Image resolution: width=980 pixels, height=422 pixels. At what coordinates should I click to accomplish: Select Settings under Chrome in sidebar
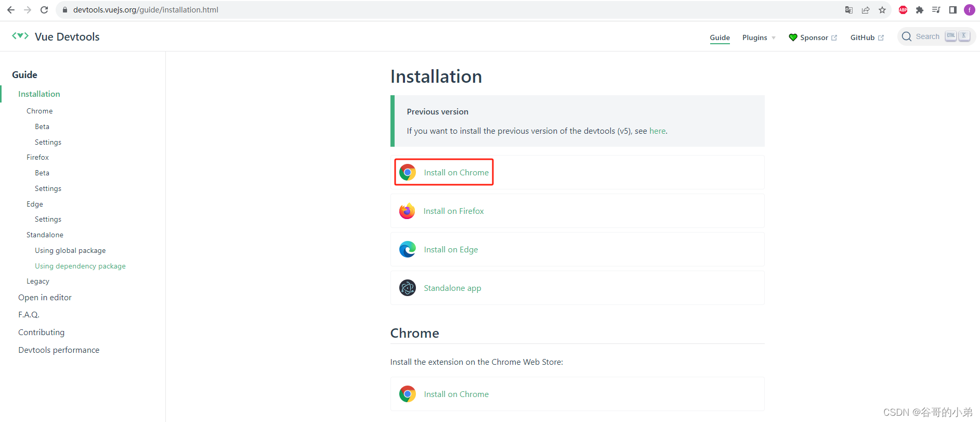coord(48,142)
